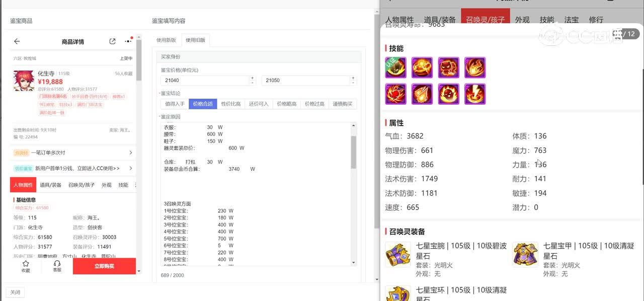The image size is (644, 301).
Task: Click the 满阶门派法宝 tag
Action: click(x=90, y=104)
